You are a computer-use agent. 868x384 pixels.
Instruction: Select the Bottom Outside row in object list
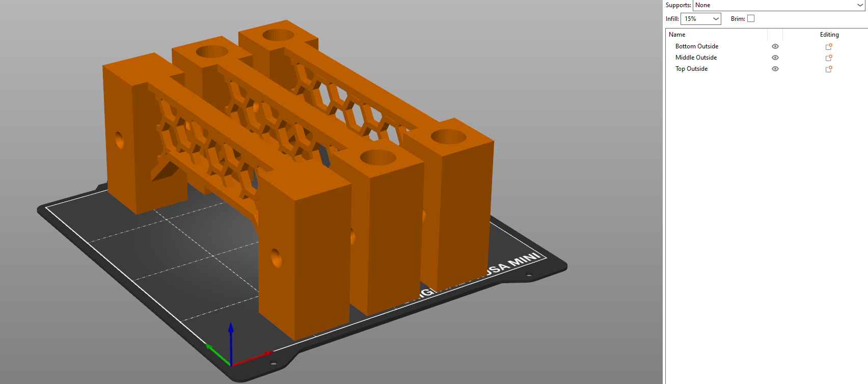(x=767, y=46)
